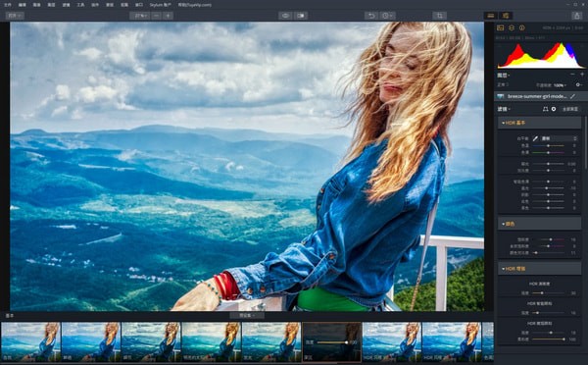Toggle the before/after compare view icon
The height and width of the screenshot is (365, 588).
point(301,16)
